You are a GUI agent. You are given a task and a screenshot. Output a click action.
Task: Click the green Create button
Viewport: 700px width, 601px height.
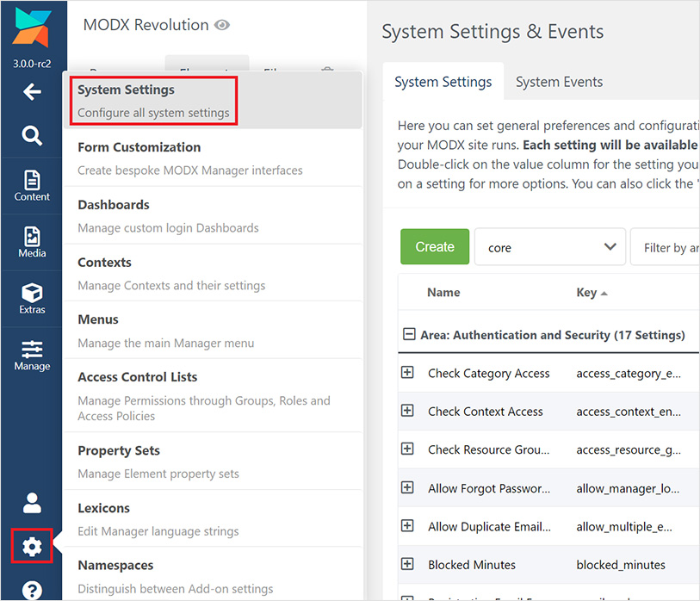pyautogui.click(x=435, y=247)
